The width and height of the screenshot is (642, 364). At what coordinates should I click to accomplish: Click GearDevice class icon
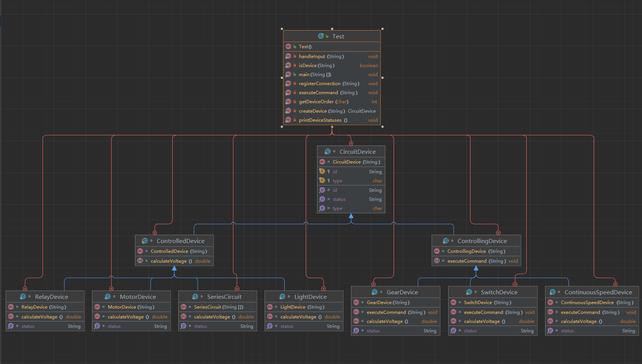[x=375, y=292]
